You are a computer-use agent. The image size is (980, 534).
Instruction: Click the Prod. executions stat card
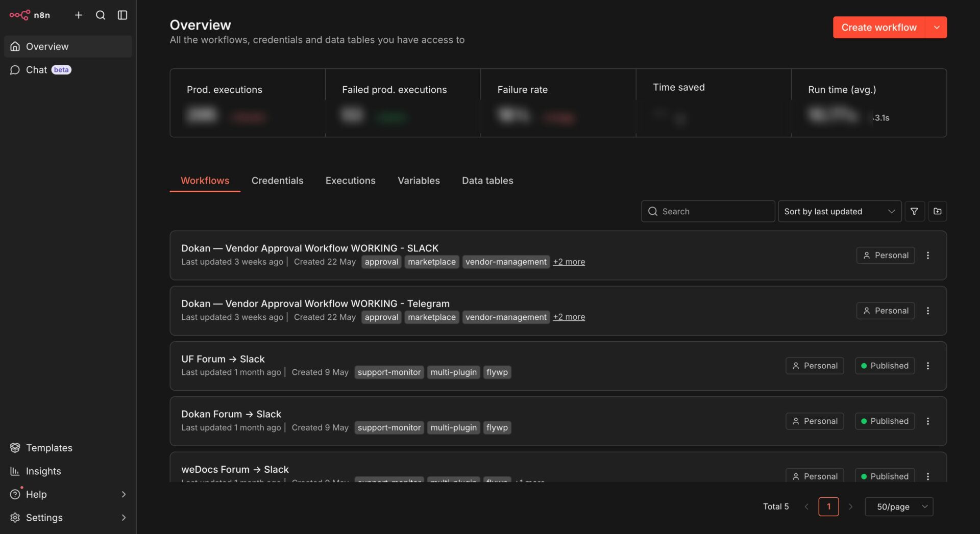point(248,103)
